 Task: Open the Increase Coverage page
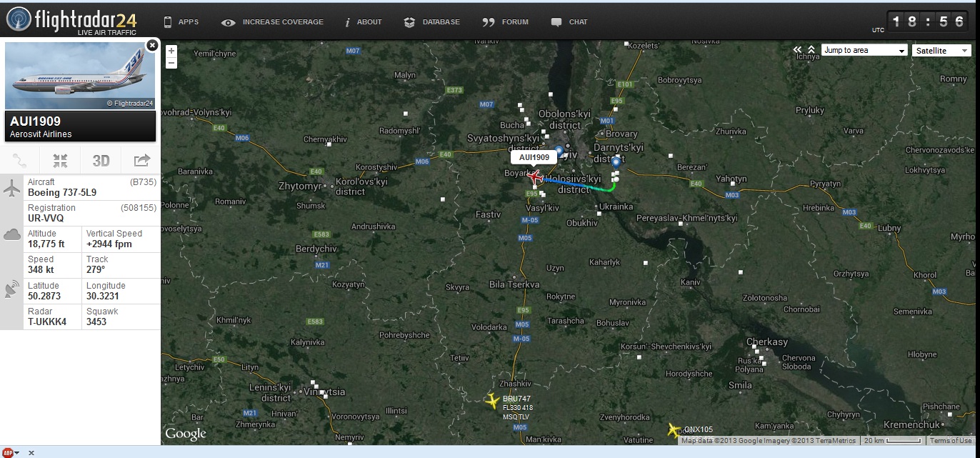click(273, 22)
